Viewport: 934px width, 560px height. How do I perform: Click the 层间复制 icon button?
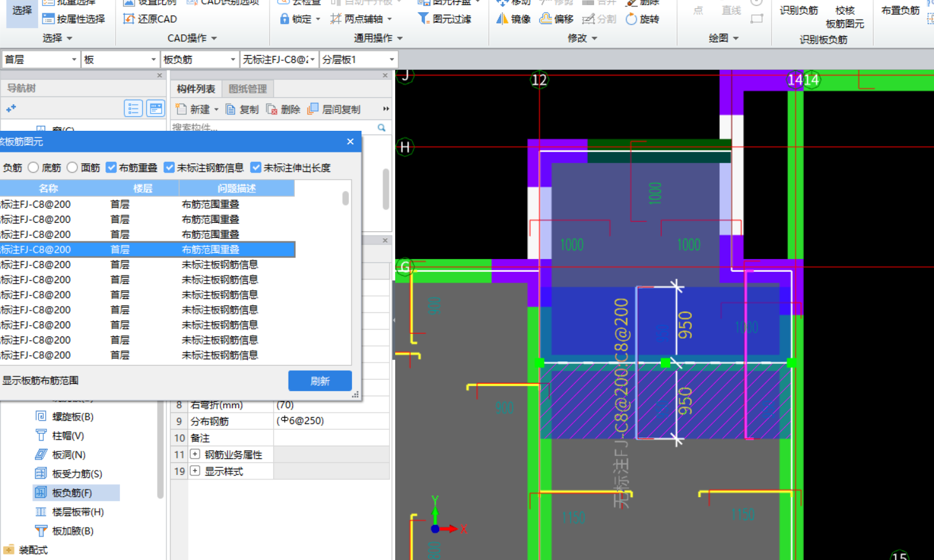(x=334, y=109)
